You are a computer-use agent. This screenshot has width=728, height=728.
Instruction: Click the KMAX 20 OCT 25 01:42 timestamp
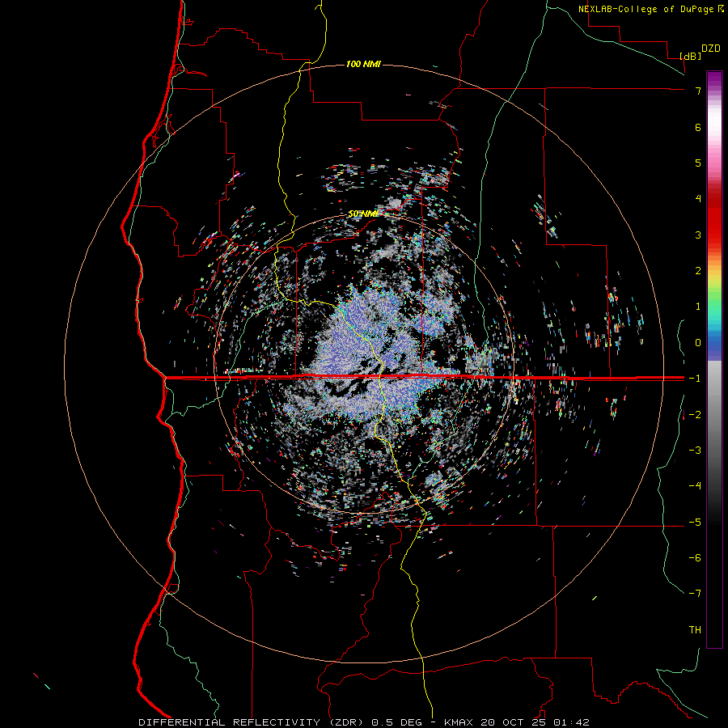(x=516, y=722)
